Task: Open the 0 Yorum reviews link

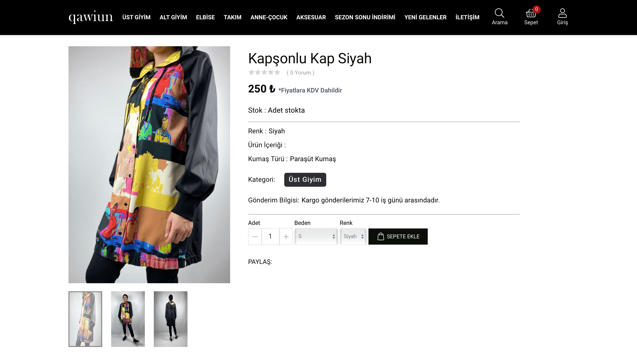Action: coord(300,73)
